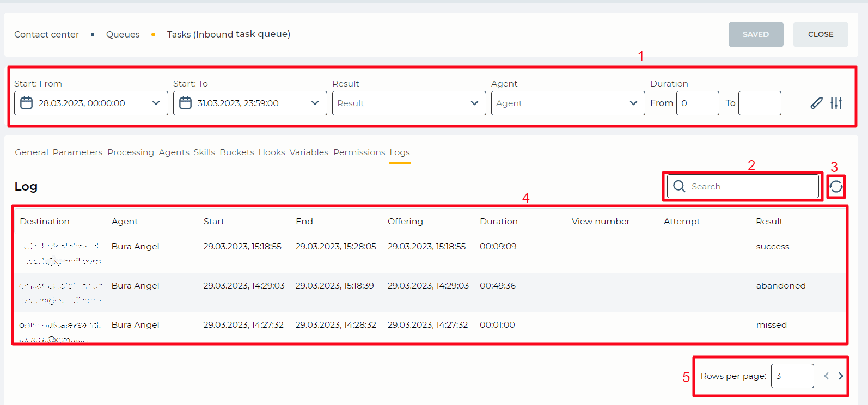Go to the previous page of rows

(x=826, y=376)
